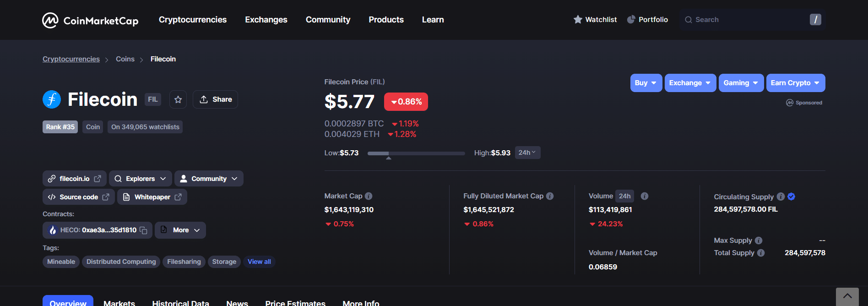Open Fully Diluted Market Cap info icon
This screenshot has height=306, width=868.
coord(550,196)
